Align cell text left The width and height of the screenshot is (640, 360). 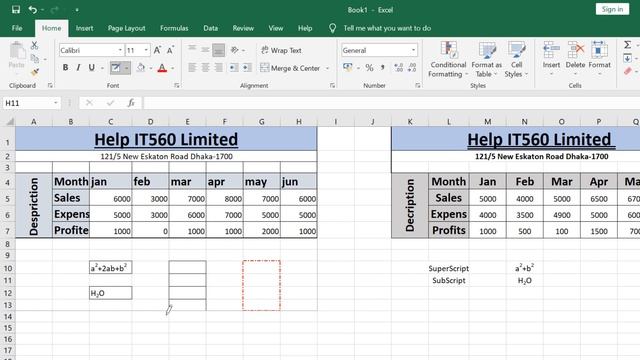coord(192,68)
